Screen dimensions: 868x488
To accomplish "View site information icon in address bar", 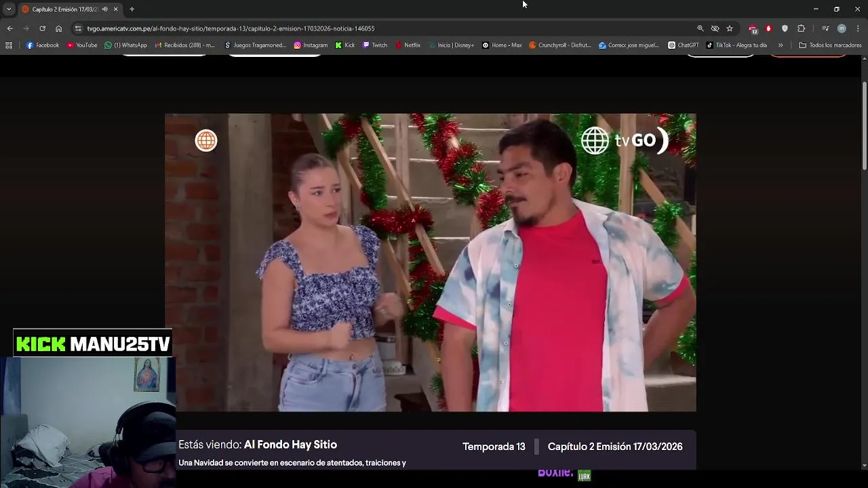I will (78, 28).
